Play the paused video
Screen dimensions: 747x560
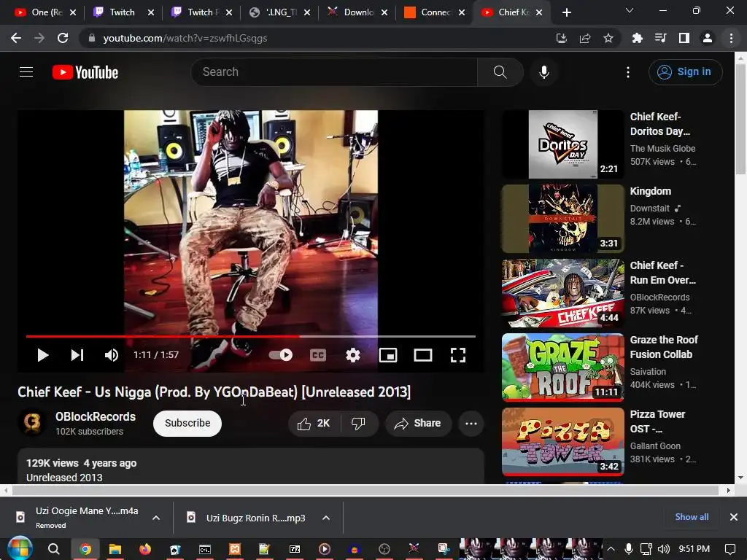coord(43,355)
